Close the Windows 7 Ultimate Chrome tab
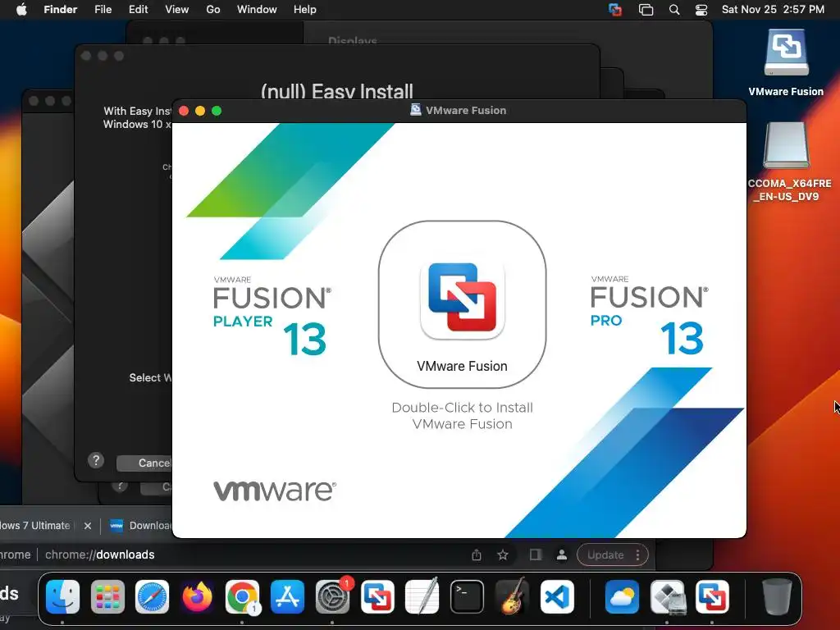Image resolution: width=840 pixels, height=630 pixels. click(x=88, y=526)
